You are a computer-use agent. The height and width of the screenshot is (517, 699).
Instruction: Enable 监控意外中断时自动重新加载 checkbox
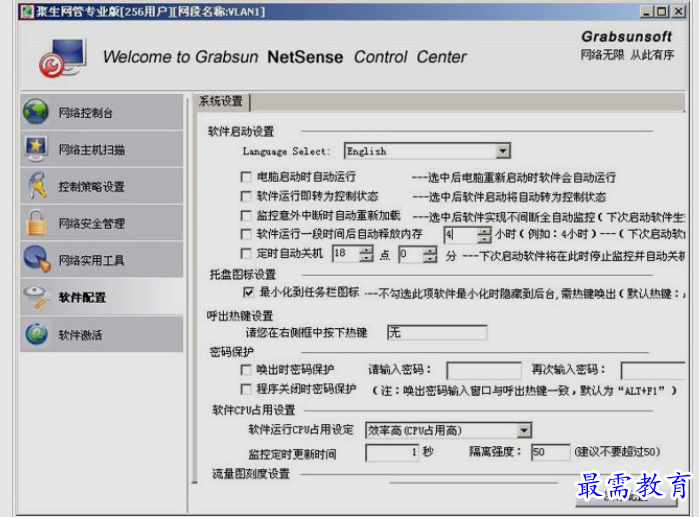point(246,216)
